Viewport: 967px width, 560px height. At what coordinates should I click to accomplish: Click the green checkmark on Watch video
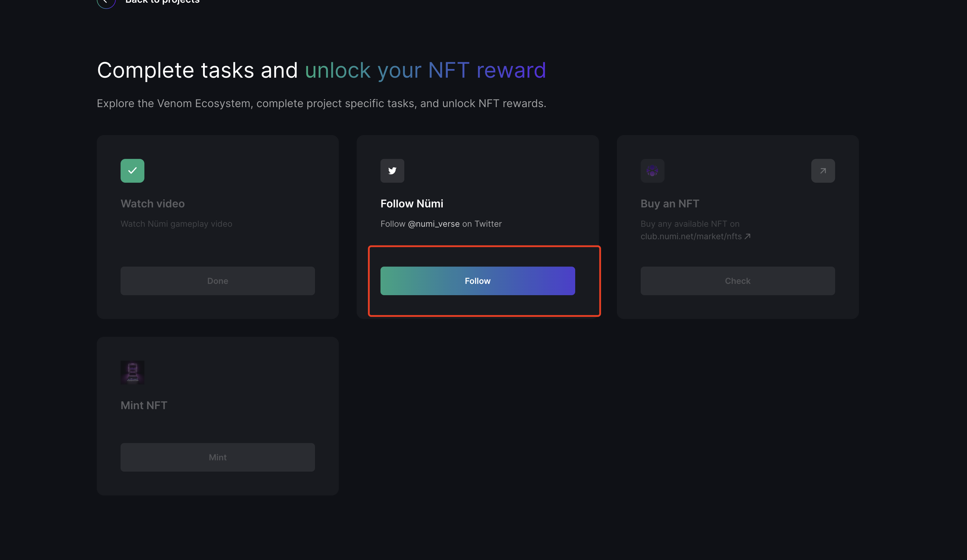click(x=132, y=171)
